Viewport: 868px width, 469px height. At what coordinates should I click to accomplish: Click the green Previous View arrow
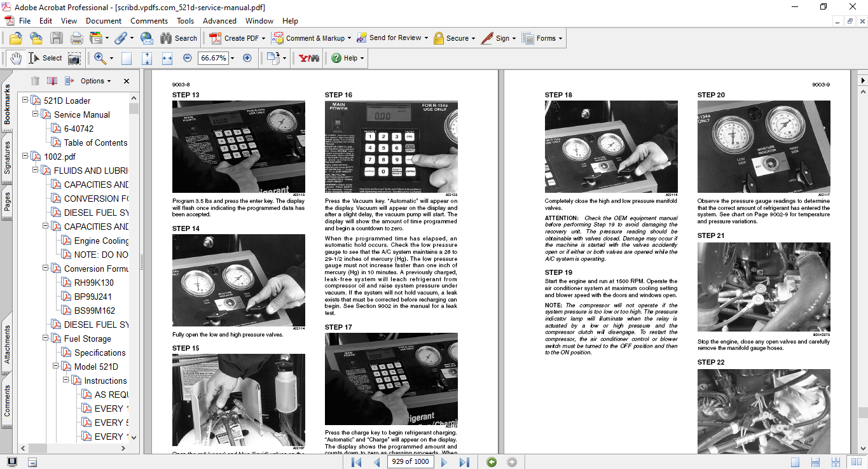coord(492,462)
